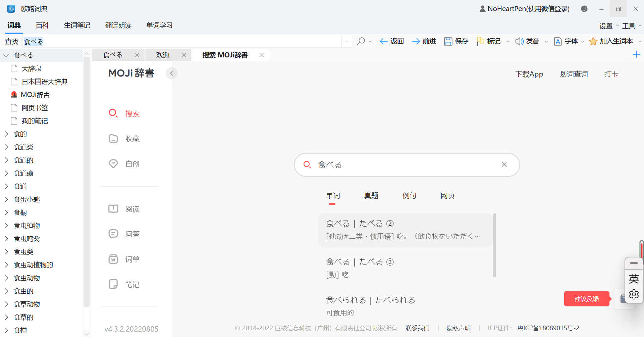Open 自创 in MOJi sidebar

124,164
